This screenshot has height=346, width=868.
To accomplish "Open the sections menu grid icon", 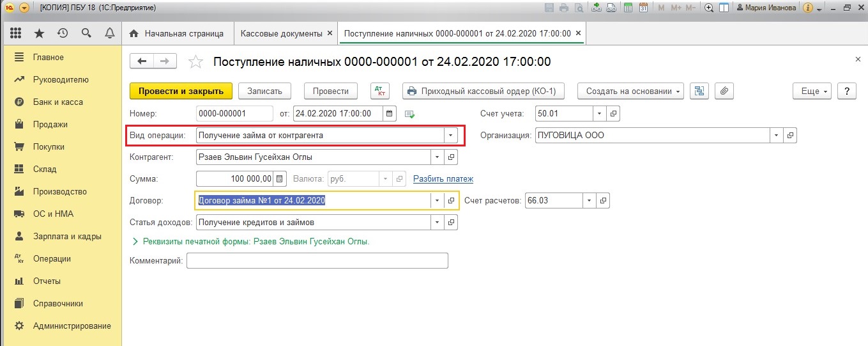I will (16, 33).
